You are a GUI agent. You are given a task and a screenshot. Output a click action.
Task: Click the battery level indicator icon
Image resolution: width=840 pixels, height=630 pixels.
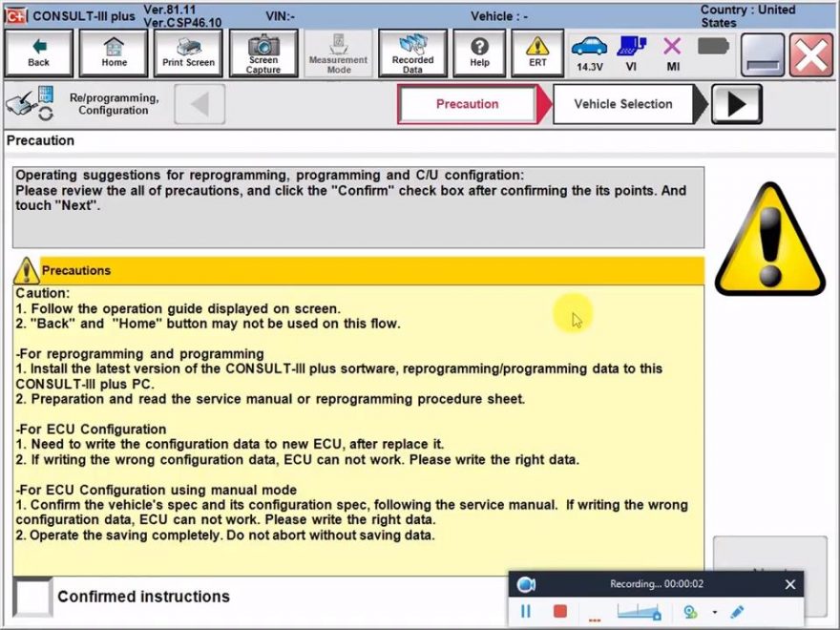pyautogui.click(x=713, y=47)
